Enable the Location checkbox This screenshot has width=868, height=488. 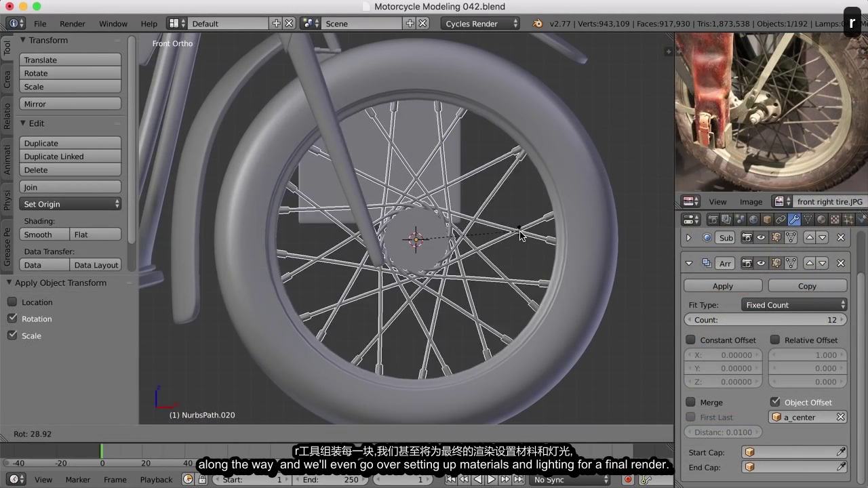12,302
